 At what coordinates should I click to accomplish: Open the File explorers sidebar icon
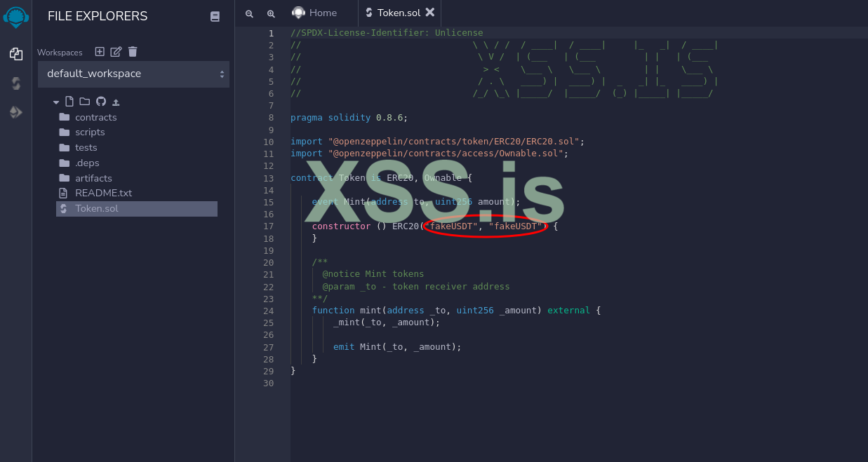[16, 53]
